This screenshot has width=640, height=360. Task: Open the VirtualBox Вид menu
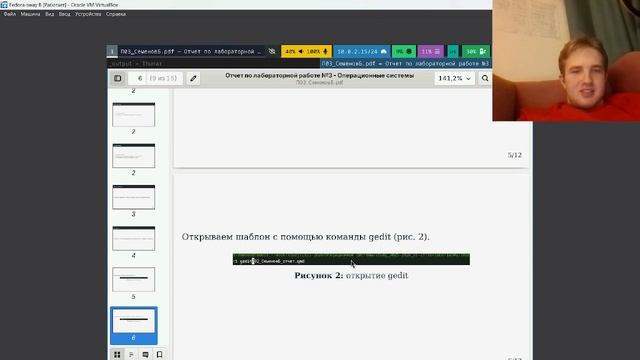(49, 14)
